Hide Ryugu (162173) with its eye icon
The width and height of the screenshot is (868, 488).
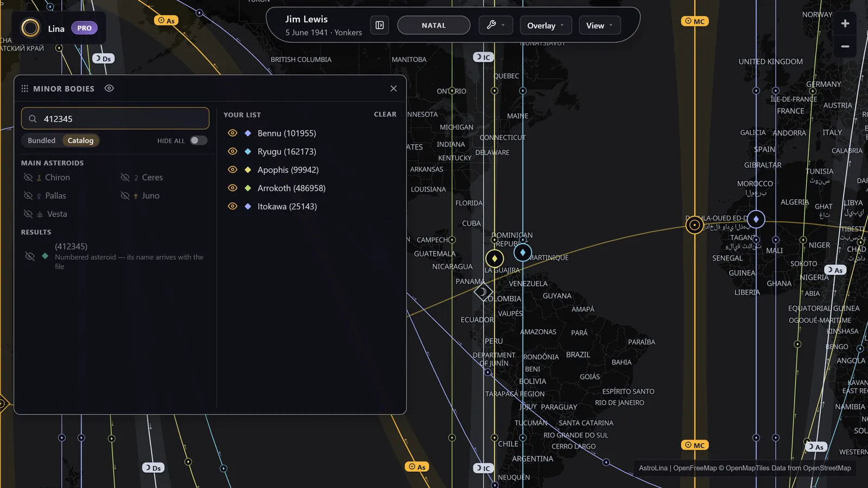tap(233, 151)
